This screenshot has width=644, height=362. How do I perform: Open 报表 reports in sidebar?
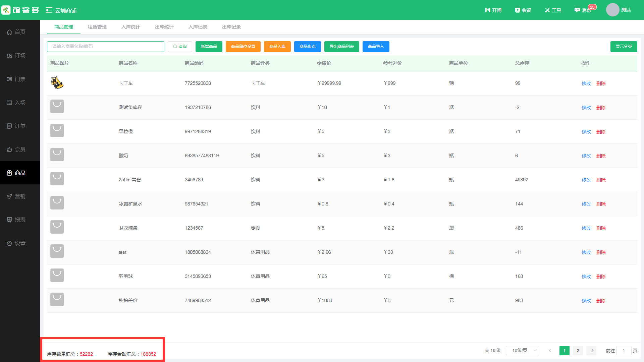(x=20, y=220)
